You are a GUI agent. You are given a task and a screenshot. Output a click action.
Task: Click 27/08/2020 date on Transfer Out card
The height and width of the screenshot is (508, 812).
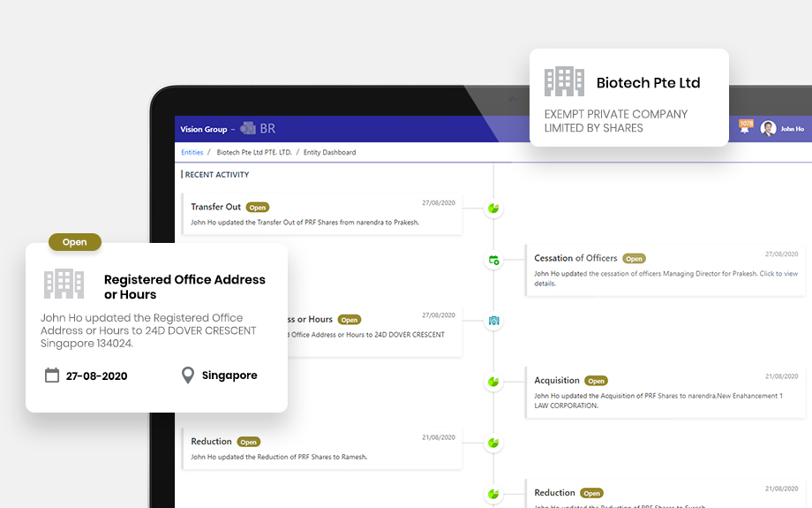(x=438, y=202)
